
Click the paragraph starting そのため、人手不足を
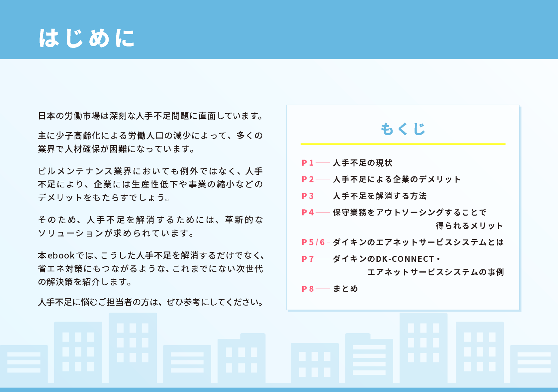pyautogui.click(x=150, y=226)
